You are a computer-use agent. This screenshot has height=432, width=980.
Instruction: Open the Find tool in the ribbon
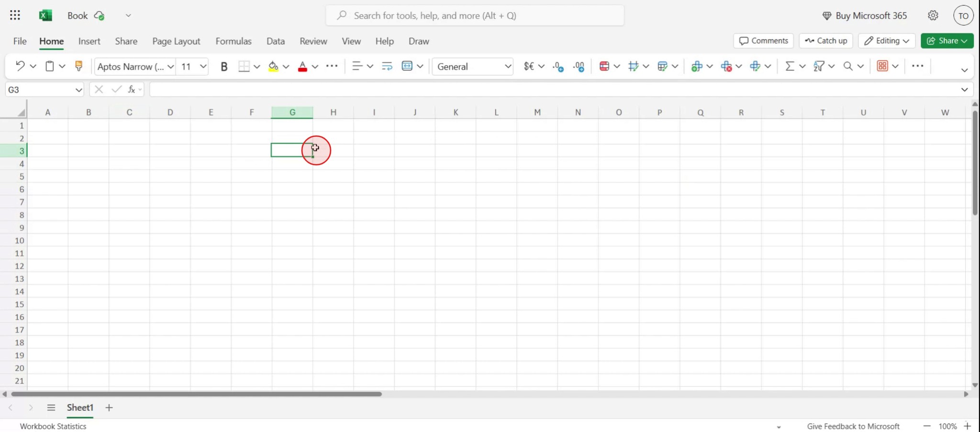coord(848,66)
